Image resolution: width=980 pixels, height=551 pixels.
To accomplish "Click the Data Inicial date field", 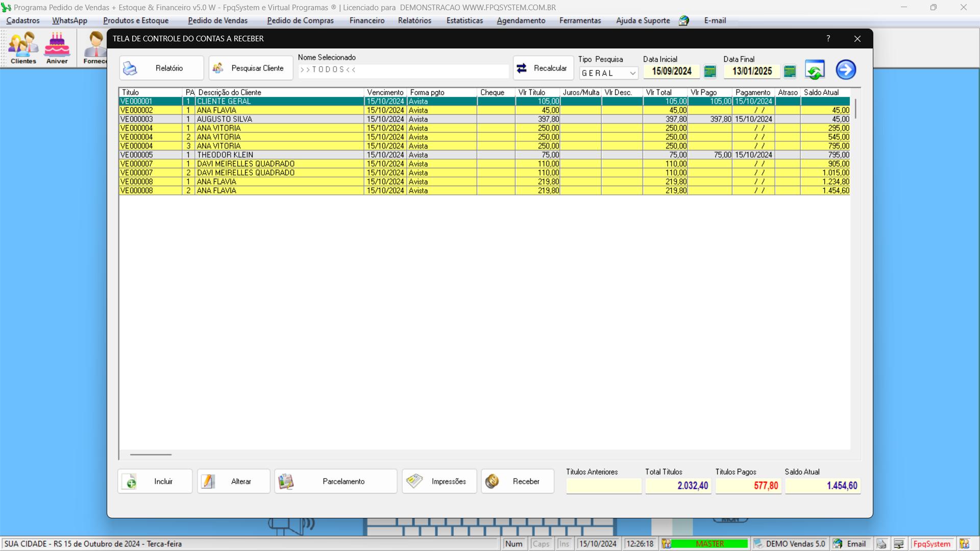I will [x=672, y=71].
